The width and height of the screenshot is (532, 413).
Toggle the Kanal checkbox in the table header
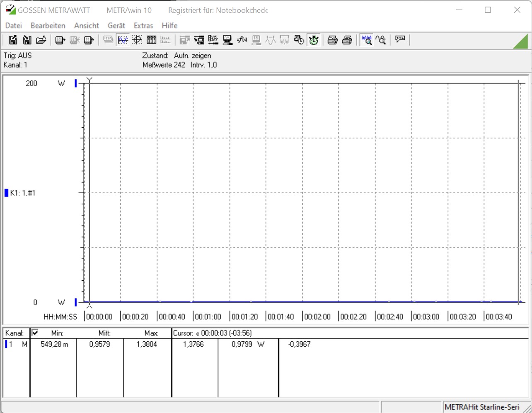[x=35, y=333]
